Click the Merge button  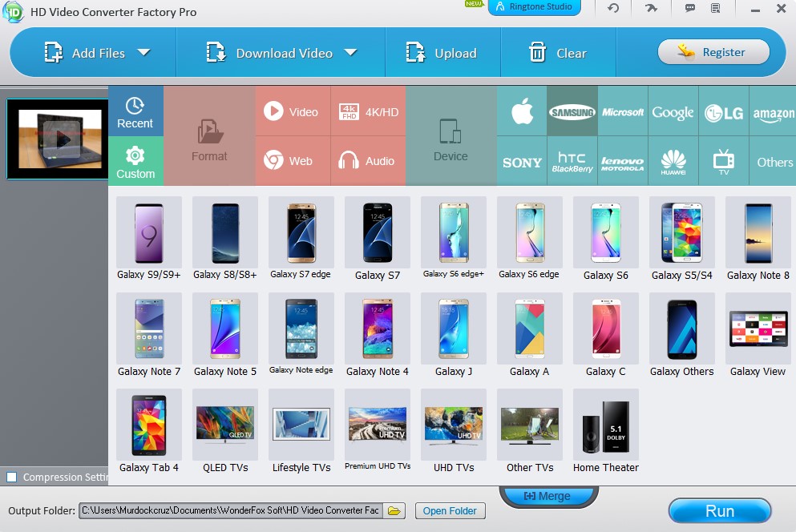[548, 496]
